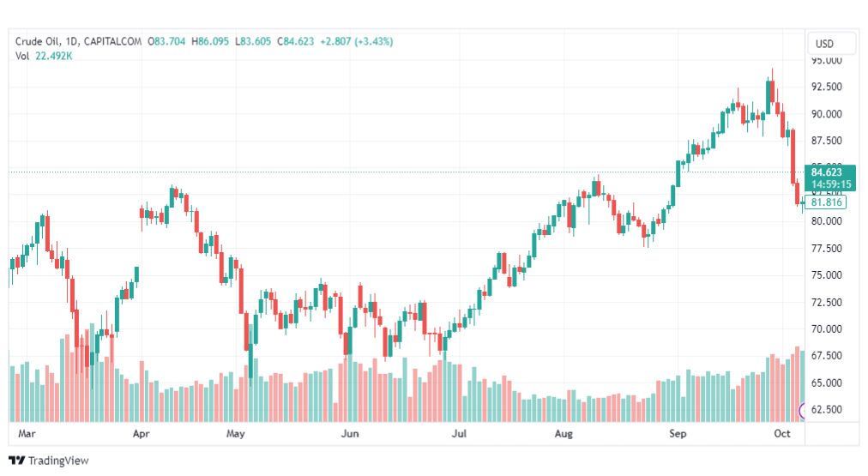The image size is (868, 476).
Task: Click the Vol indicator label
Action: tap(21, 57)
